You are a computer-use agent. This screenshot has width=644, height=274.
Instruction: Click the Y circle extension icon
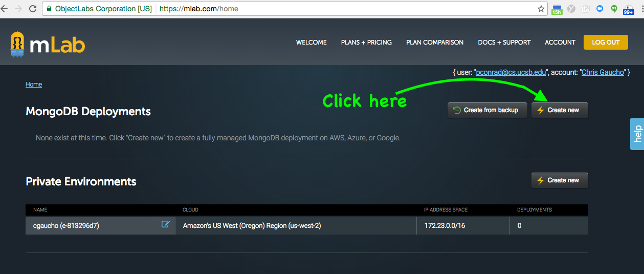click(x=572, y=9)
